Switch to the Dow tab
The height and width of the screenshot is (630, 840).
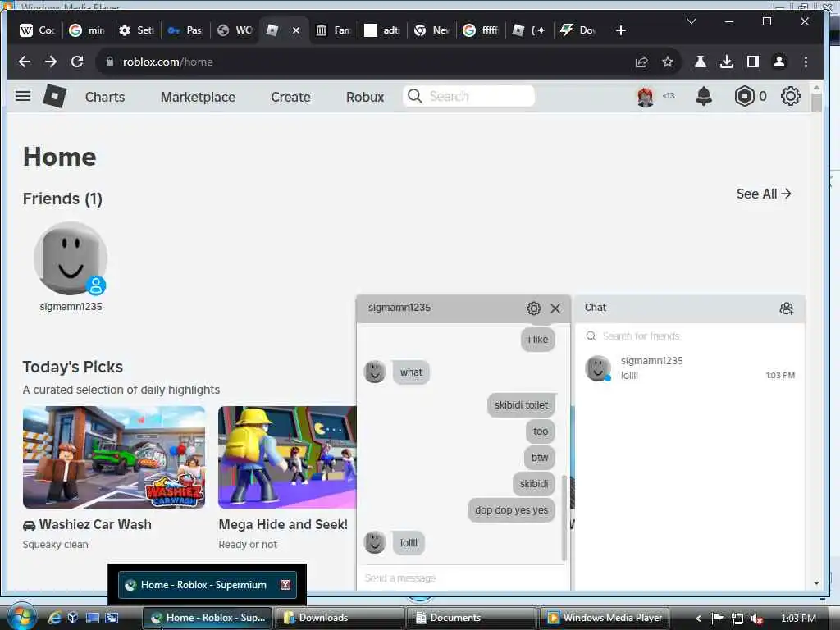[x=580, y=30]
